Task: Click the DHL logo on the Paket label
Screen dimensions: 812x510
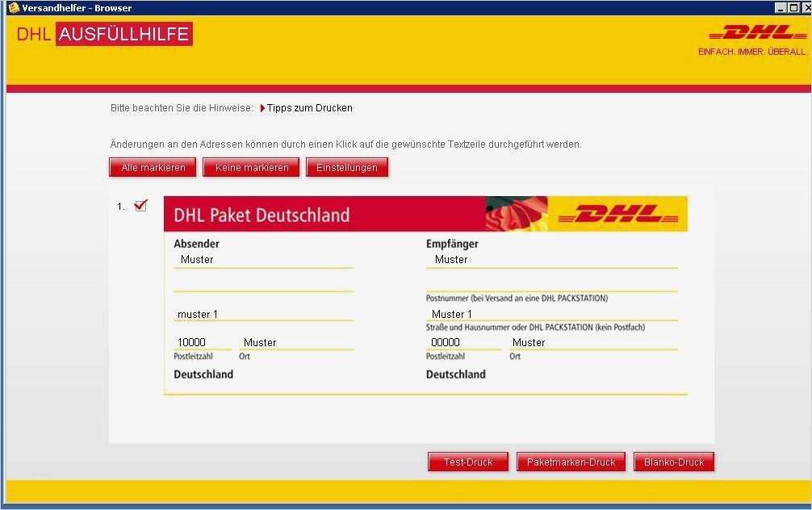Action: coord(618,214)
